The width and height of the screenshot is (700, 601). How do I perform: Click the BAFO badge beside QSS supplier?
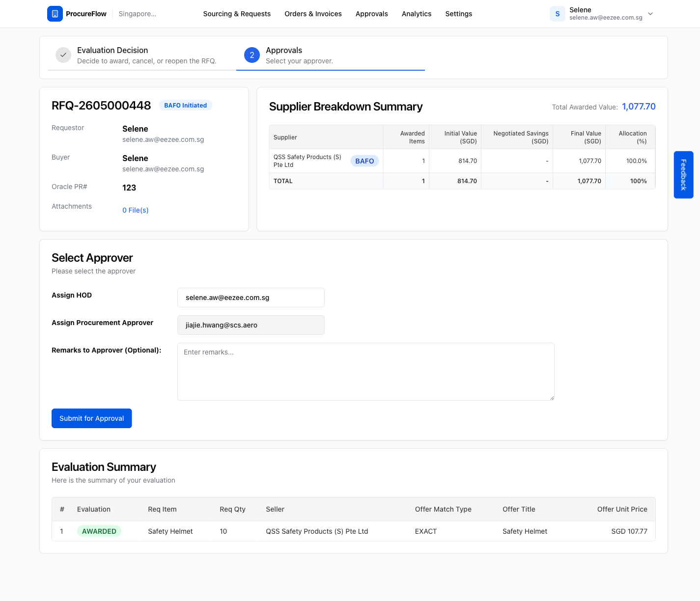pos(364,161)
